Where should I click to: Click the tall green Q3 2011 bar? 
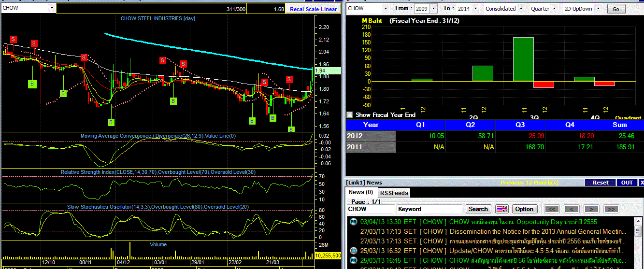coord(523,59)
